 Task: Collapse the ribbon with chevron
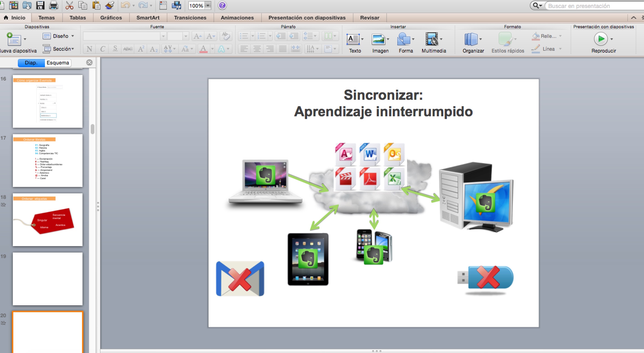pos(633,18)
